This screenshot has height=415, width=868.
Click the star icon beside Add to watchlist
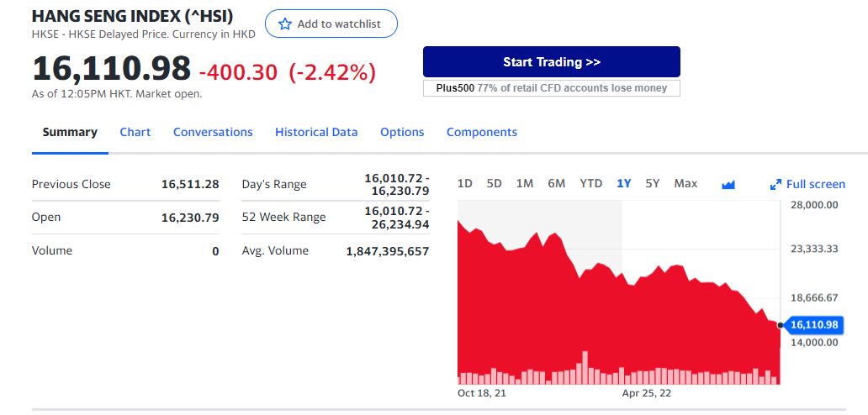click(284, 24)
